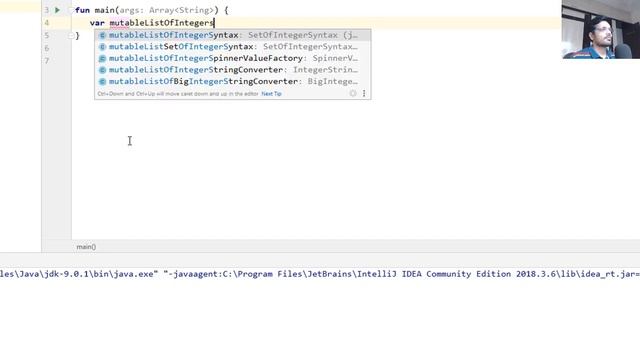Pick mutableListOfIntegerSpinnerValueFactory suggestion
Screen dimensions: 640x360
[233, 58]
